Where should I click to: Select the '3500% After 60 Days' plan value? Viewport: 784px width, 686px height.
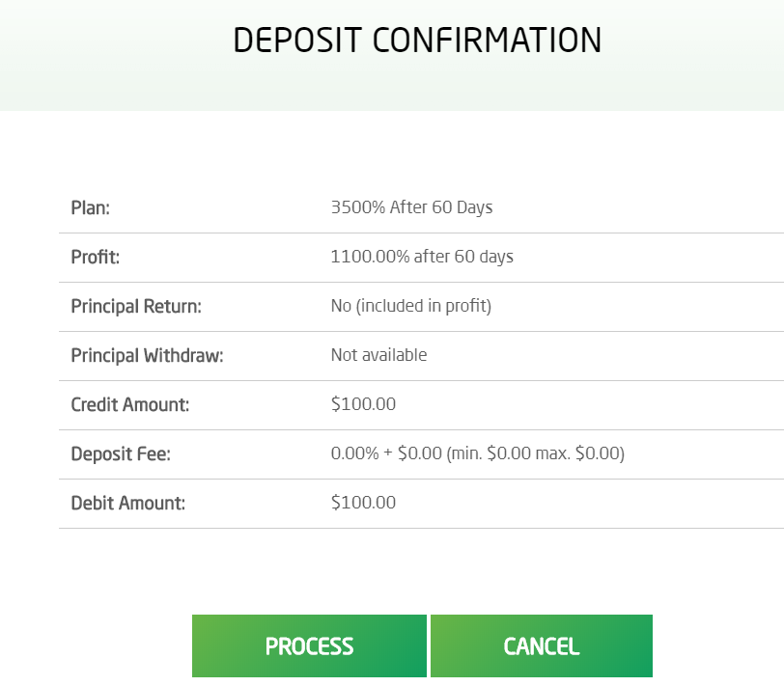click(411, 207)
